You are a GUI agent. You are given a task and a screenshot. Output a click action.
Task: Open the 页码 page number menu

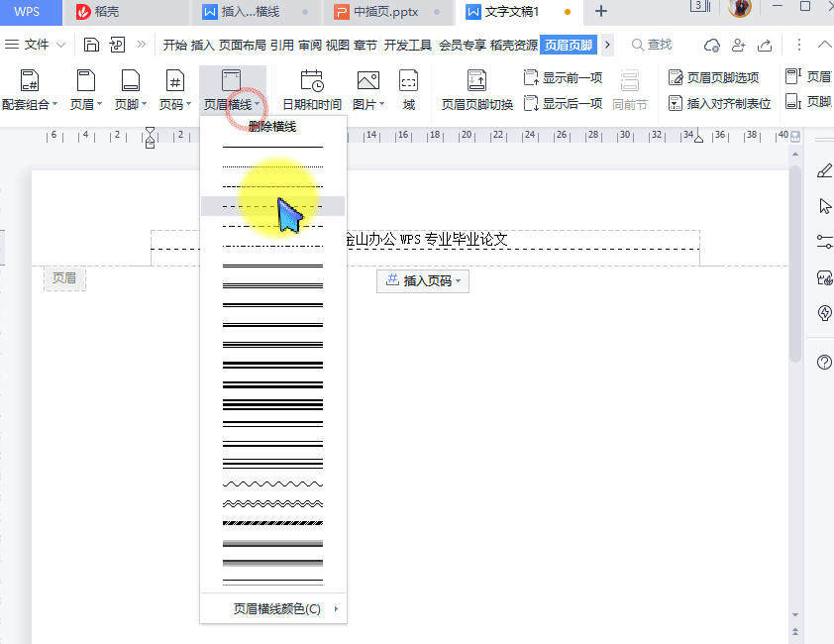(175, 89)
